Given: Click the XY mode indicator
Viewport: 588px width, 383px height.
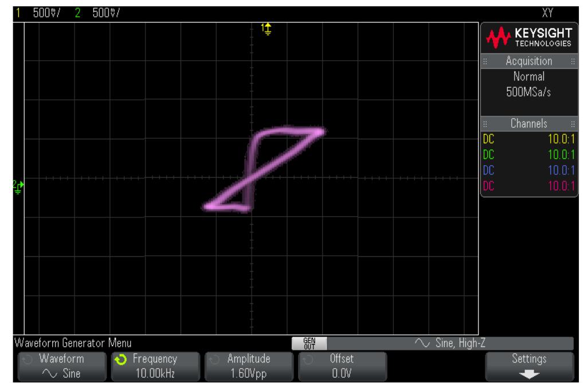Looking at the screenshot, I should point(547,13).
